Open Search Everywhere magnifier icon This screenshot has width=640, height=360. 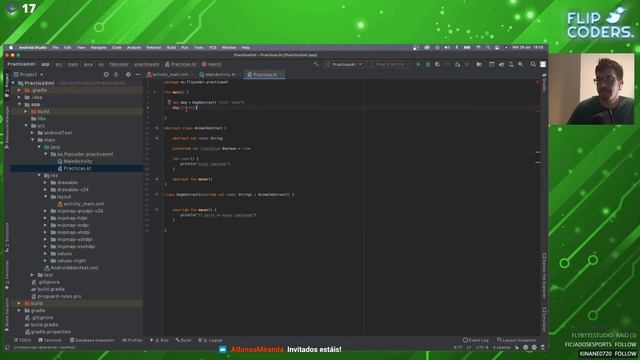click(533, 64)
